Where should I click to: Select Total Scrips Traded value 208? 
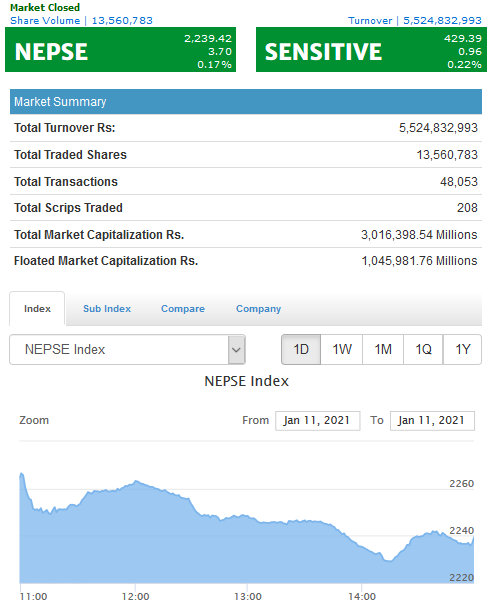467,208
